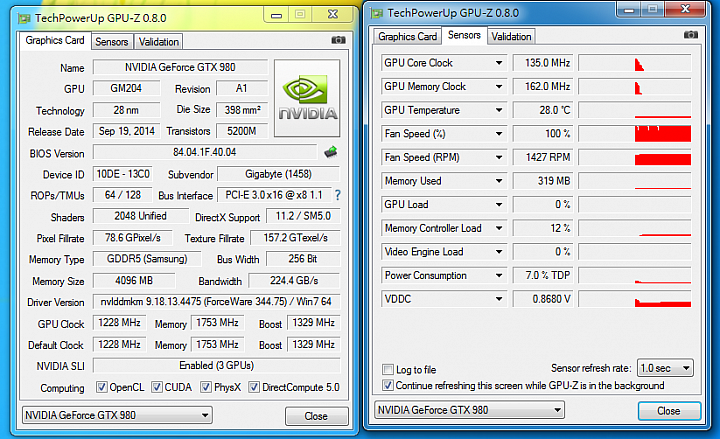Click the camera screenshot icon in Sensors window
The height and width of the screenshot is (439, 720).
(691, 35)
